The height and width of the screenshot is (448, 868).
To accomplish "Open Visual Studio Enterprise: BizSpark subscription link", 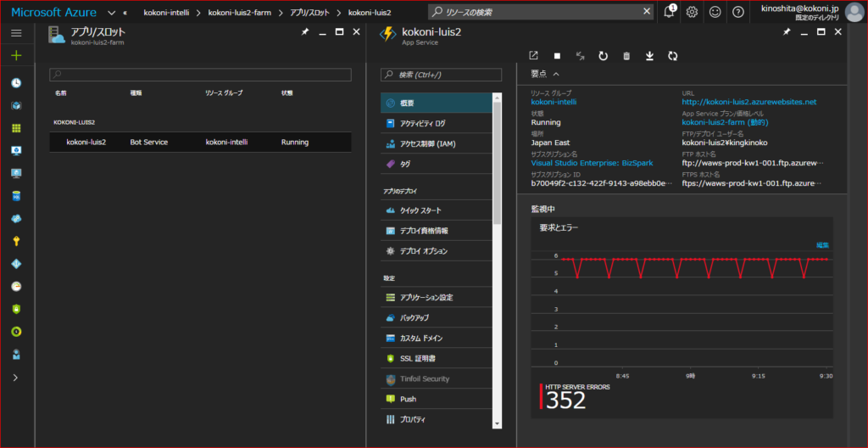I will click(x=592, y=163).
